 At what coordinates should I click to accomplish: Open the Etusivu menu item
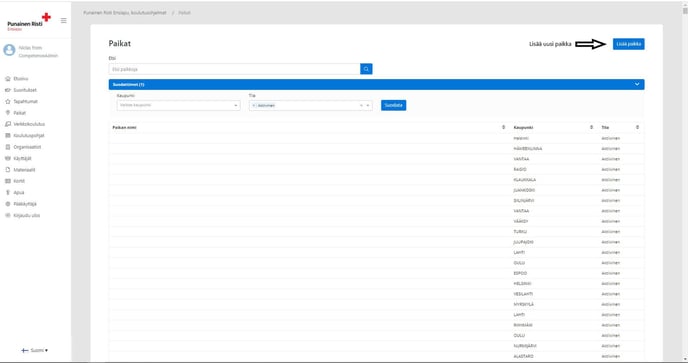pos(21,79)
